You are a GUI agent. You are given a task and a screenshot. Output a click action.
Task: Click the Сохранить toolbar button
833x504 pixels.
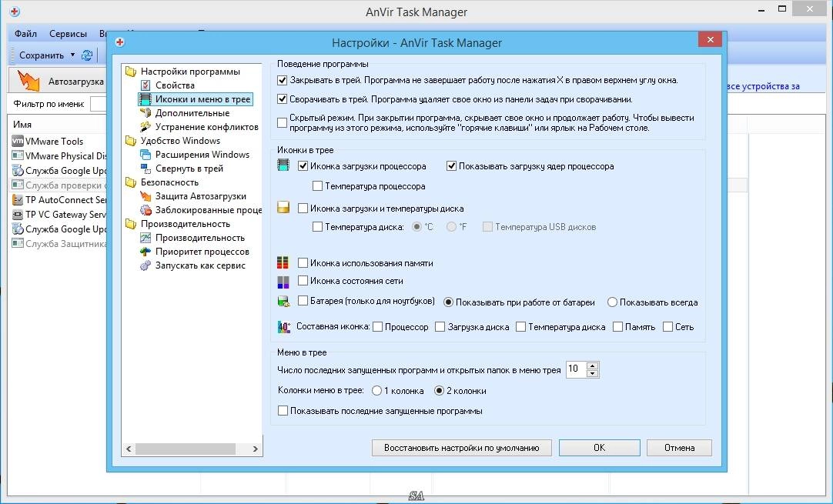point(41,55)
